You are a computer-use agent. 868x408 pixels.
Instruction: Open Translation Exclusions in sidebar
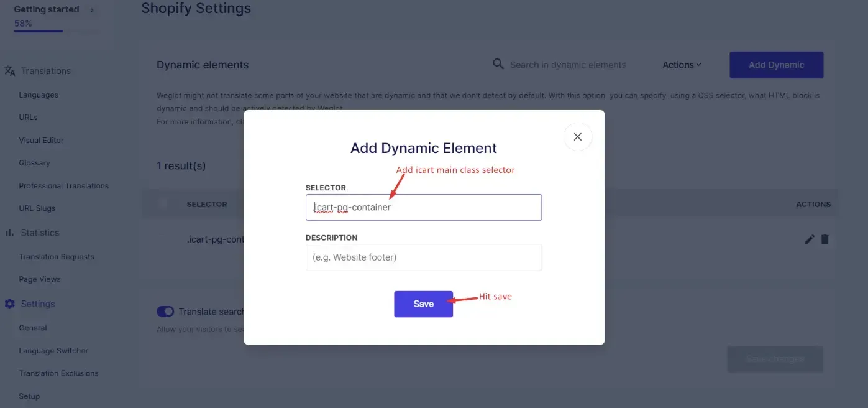[58, 373]
